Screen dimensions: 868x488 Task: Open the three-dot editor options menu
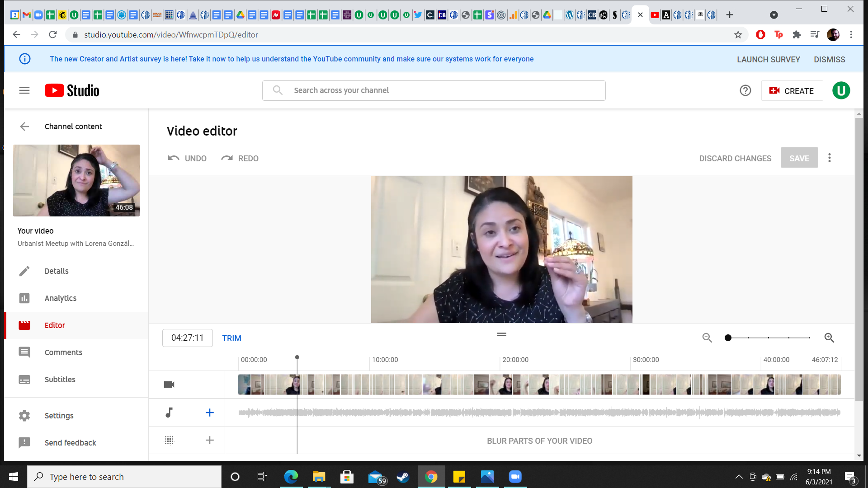click(x=829, y=158)
